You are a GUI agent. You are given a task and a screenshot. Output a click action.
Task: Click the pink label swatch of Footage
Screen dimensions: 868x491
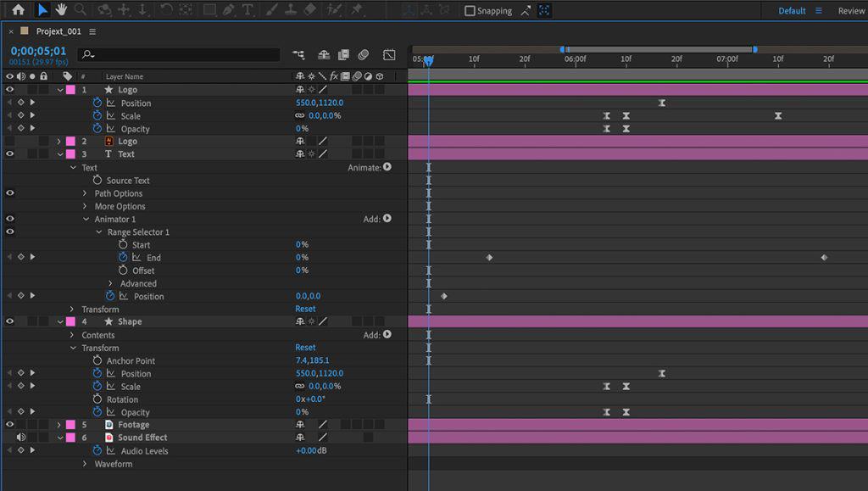point(70,425)
